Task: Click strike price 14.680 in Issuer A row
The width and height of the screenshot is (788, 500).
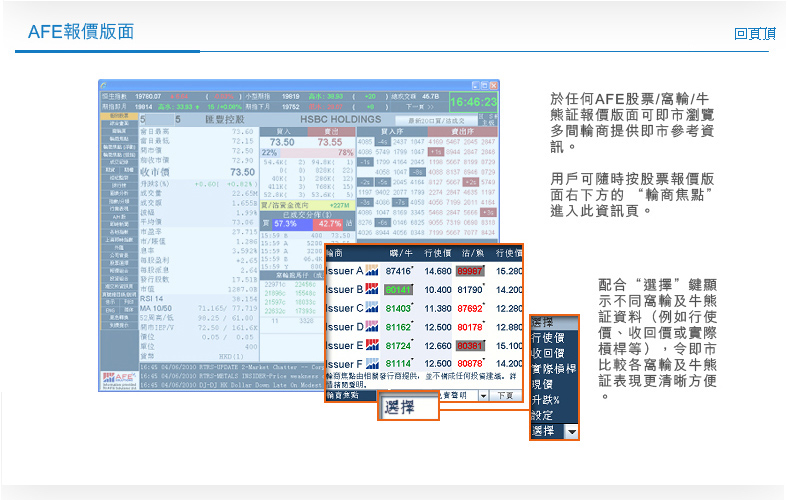Action: click(438, 271)
